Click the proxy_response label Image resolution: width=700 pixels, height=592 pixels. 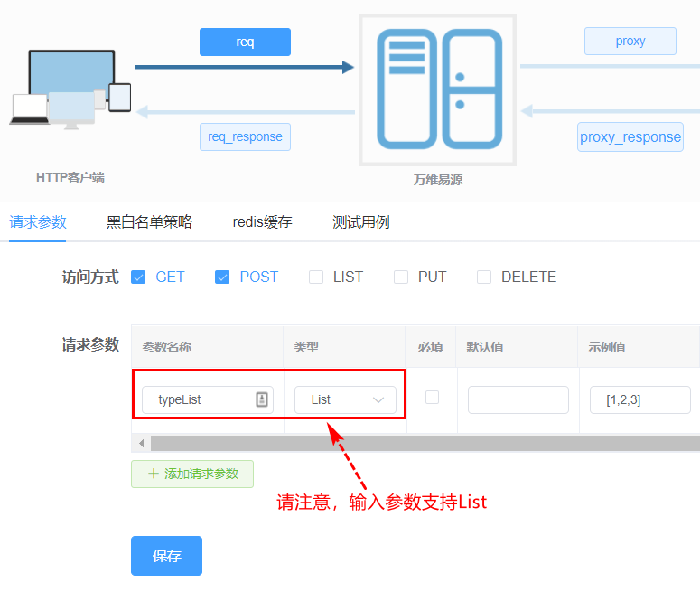point(630,137)
